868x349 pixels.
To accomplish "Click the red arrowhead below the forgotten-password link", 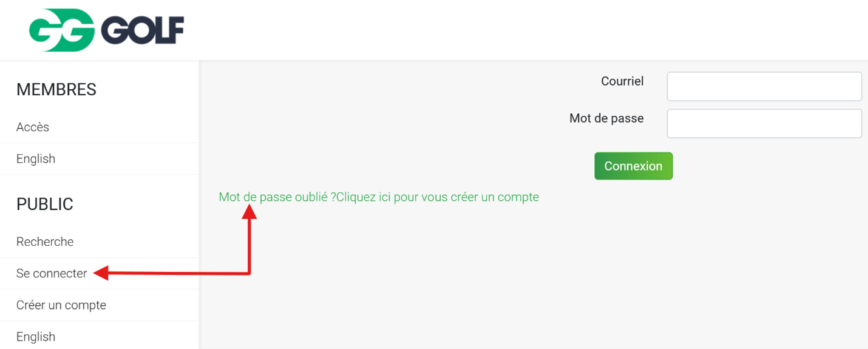I will (249, 211).
